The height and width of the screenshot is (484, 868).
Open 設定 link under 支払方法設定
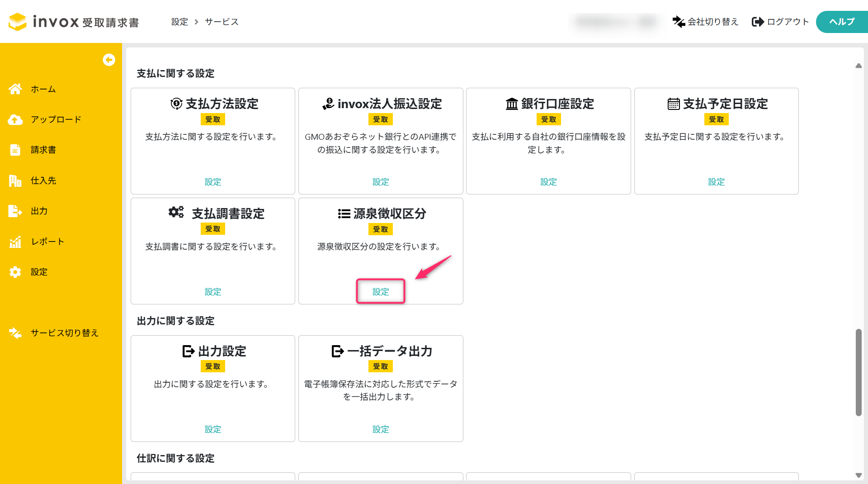click(x=213, y=182)
